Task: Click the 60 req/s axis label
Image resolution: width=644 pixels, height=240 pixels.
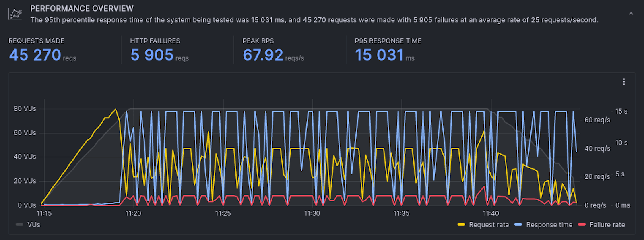Action: pos(597,120)
